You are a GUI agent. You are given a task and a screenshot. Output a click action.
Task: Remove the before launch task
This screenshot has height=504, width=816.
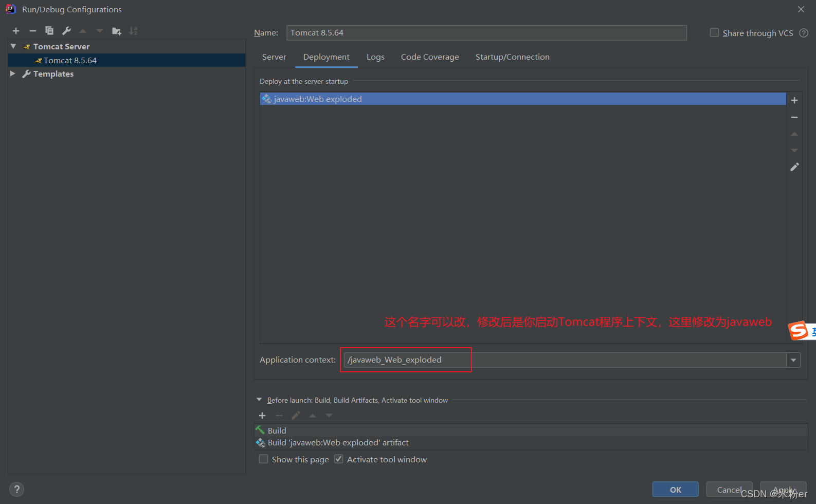(x=279, y=416)
